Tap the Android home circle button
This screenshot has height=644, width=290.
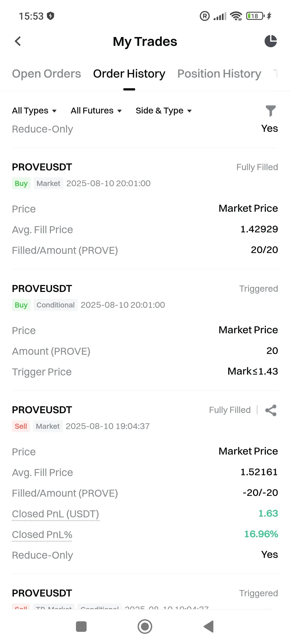coord(145,627)
